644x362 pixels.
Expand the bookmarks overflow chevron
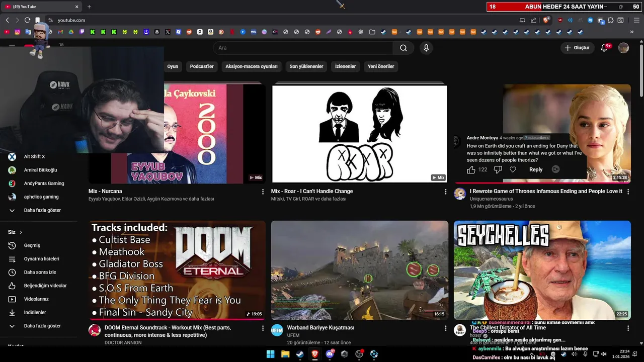[631, 32]
